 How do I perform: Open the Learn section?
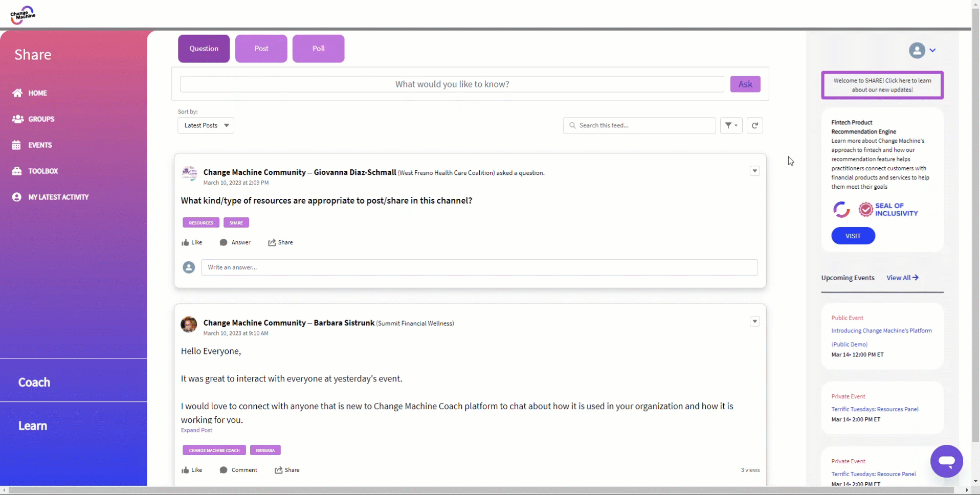(x=33, y=426)
